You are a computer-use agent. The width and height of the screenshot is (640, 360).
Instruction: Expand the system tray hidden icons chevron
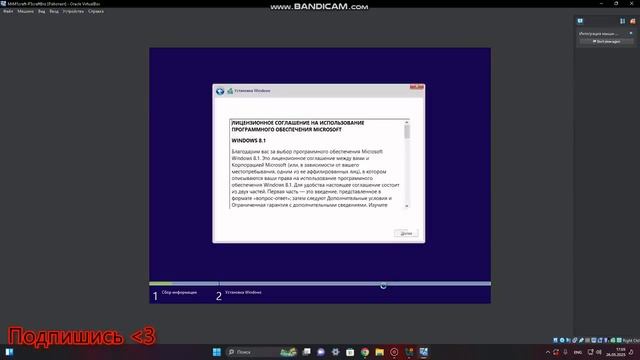tap(548, 352)
